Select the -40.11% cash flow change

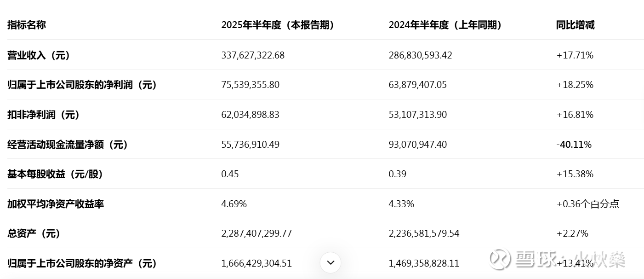(574, 145)
